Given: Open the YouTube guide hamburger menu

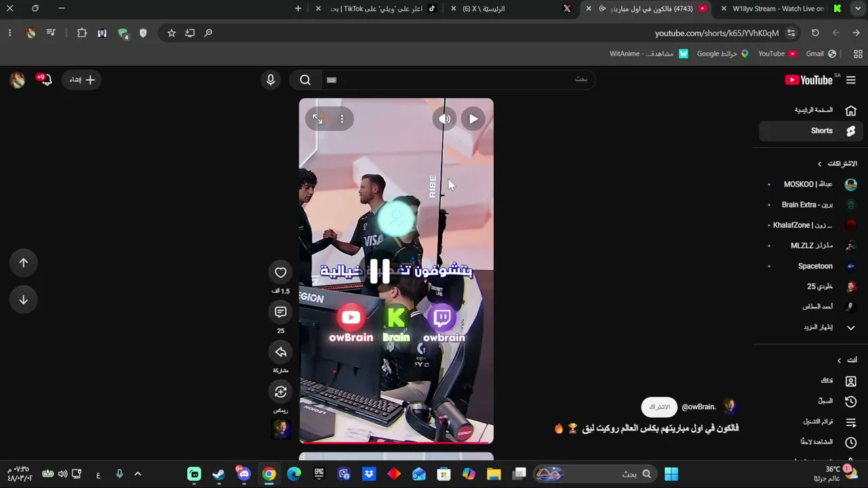Looking at the screenshot, I should (x=850, y=80).
